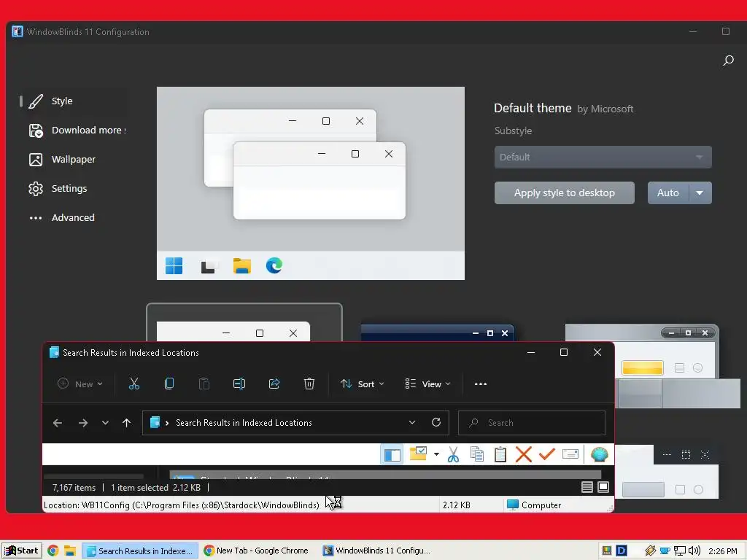Expand the address bar history chevron
Viewport: 747px width, 560px height.
point(412,422)
